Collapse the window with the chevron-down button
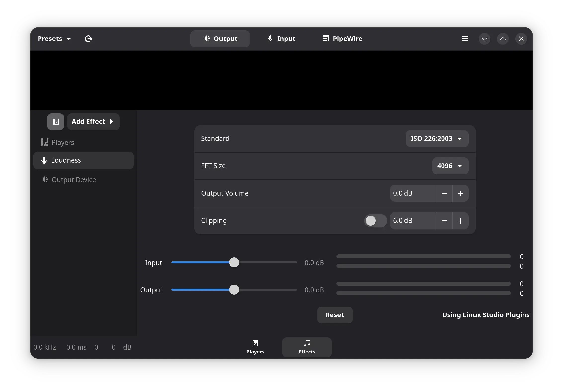This screenshot has width=563, height=392. coord(484,39)
